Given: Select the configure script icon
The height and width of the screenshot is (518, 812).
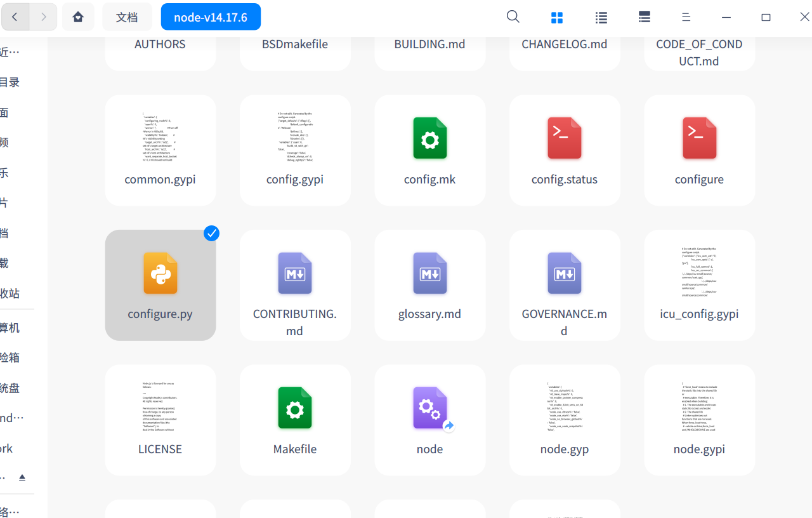Looking at the screenshot, I should (700, 138).
